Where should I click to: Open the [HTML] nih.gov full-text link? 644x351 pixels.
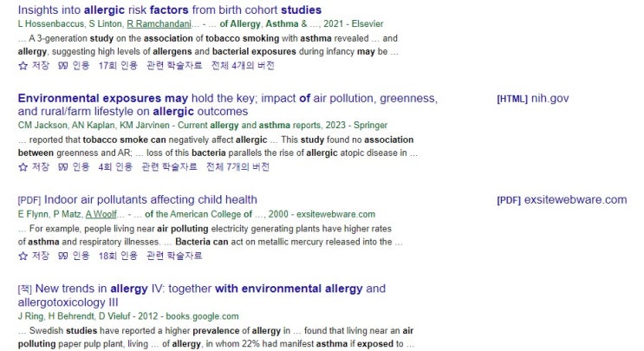[532, 99]
